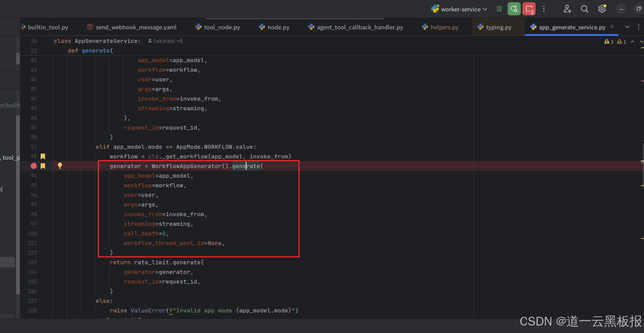Viewport: 644px width, 333px height.
Task: Stop the running worker-service process
Action: pyautogui.click(x=528, y=9)
